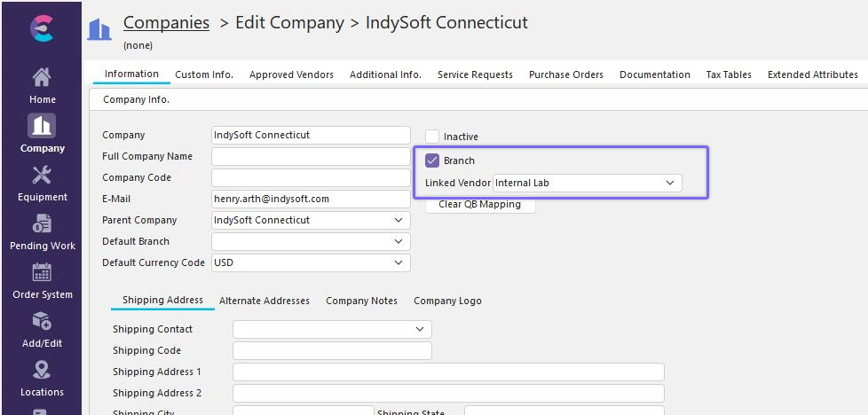Uncheck the Branch checkbox
The width and height of the screenshot is (868, 415).
click(x=432, y=161)
